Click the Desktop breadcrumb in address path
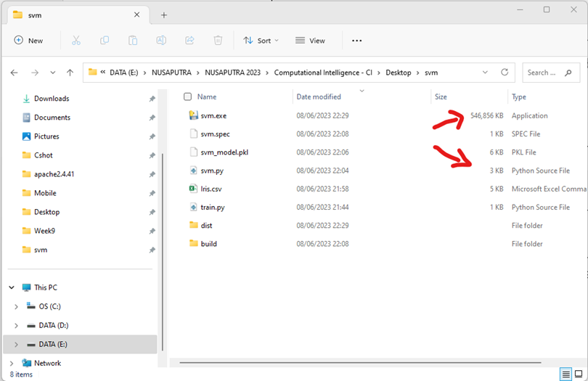 398,73
